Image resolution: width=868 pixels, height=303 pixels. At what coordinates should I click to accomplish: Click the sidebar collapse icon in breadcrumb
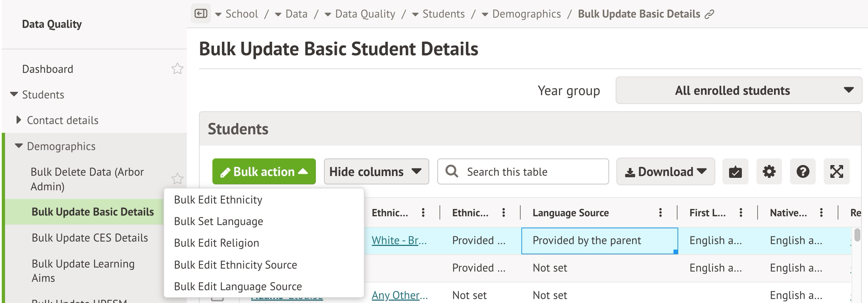coord(201,14)
